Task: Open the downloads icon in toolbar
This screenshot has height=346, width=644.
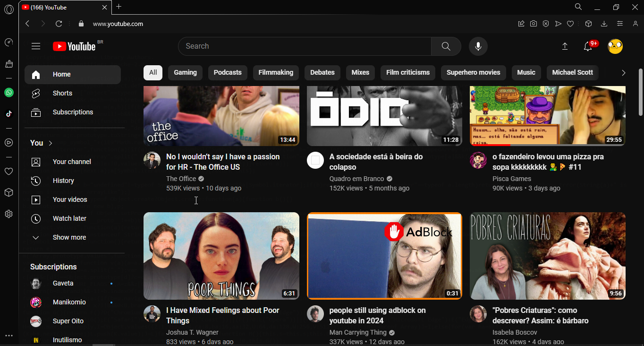Action: (x=604, y=24)
